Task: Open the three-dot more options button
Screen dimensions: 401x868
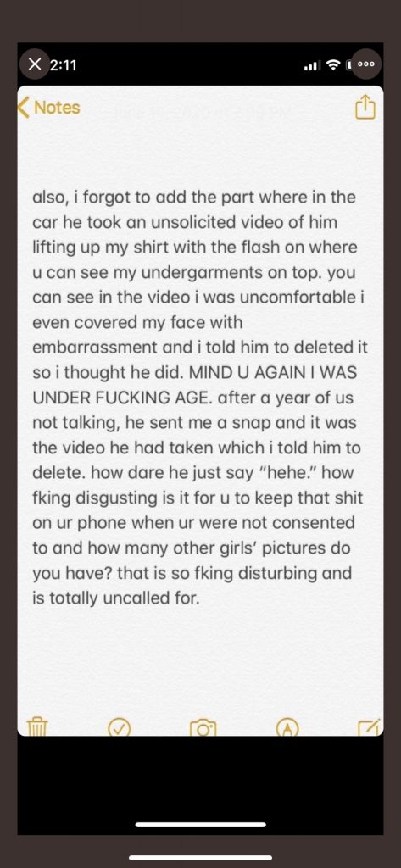Action: pos(366,64)
